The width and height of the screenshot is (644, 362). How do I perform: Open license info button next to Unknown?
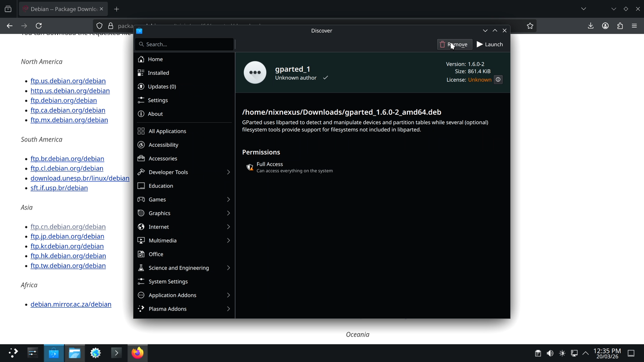pyautogui.click(x=498, y=80)
